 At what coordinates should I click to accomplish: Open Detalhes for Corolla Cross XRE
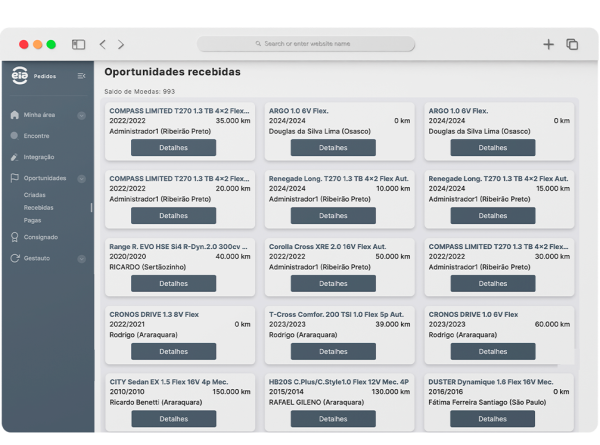click(x=333, y=284)
